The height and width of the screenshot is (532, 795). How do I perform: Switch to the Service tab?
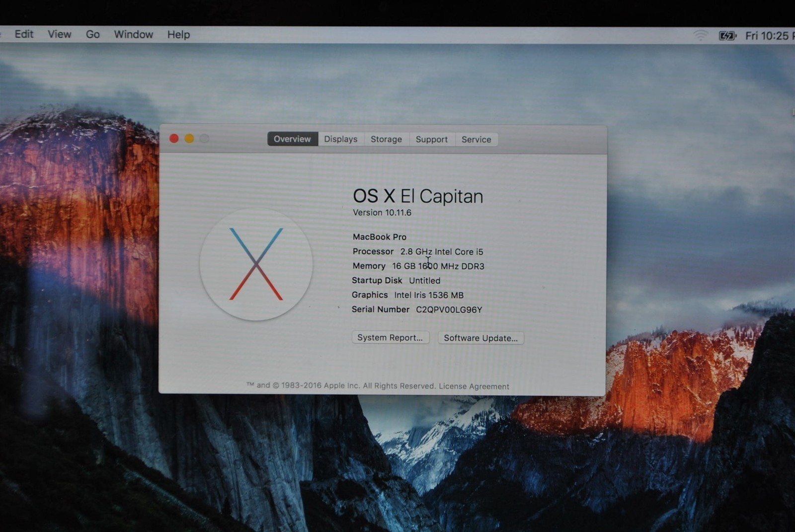click(x=477, y=140)
